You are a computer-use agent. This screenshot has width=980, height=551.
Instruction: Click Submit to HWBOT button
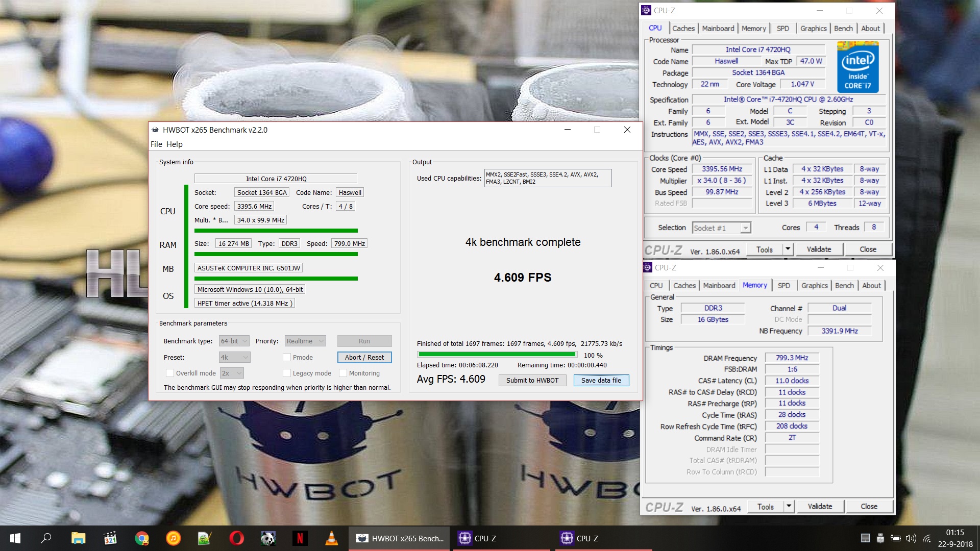[x=532, y=380]
